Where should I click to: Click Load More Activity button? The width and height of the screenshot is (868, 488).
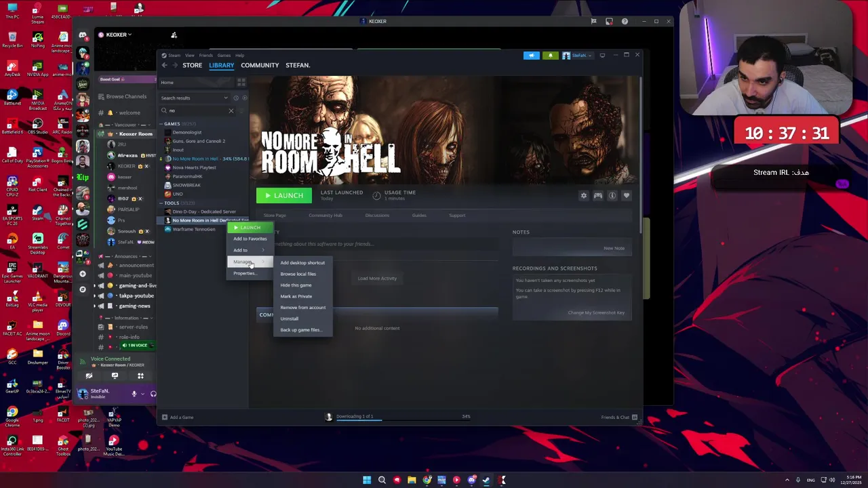(x=377, y=279)
